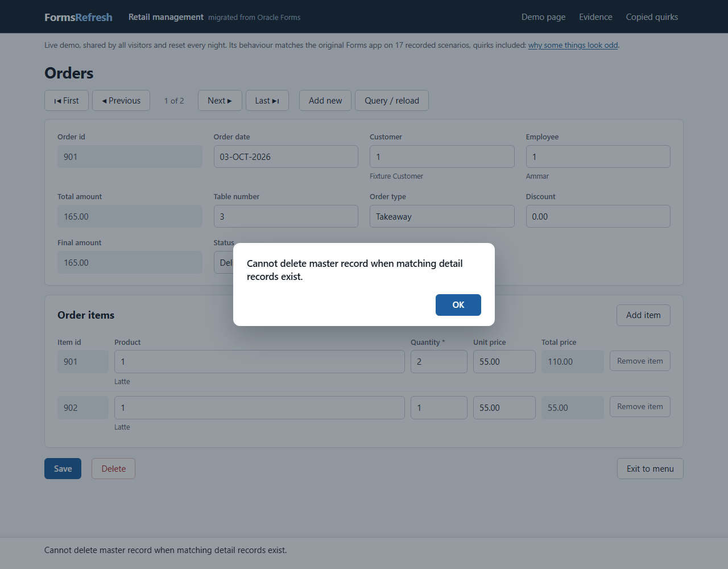Click the FormsRefresh logo

pyautogui.click(x=78, y=17)
